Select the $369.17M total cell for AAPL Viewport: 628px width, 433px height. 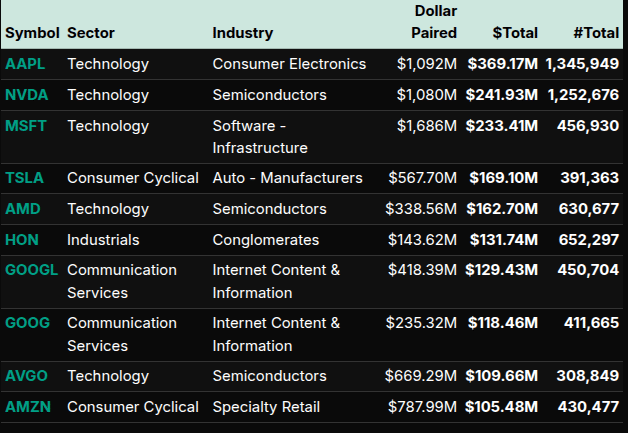pyautogui.click(x=502, y=64)
